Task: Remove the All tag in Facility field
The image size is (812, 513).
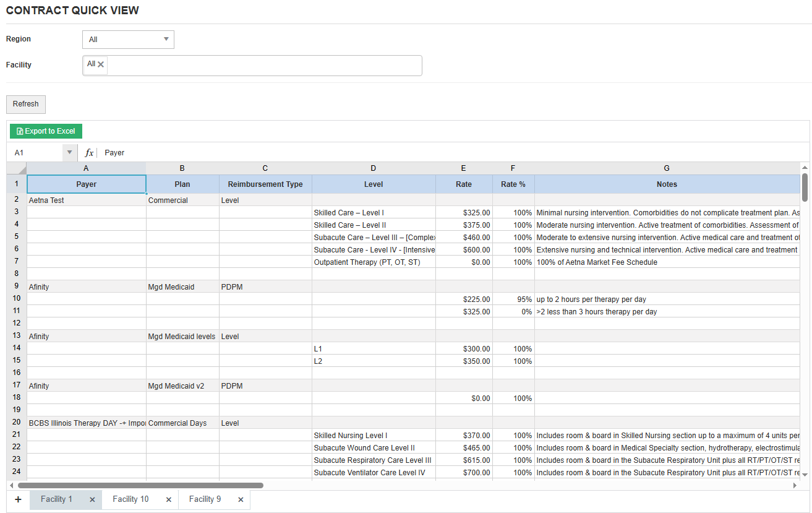Action: 101,64
